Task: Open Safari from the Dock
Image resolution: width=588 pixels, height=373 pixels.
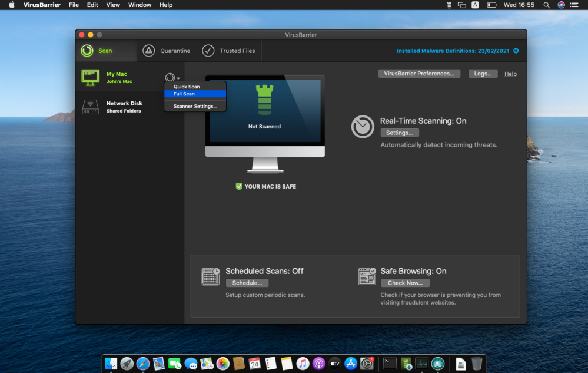Action: coord(142,364)
